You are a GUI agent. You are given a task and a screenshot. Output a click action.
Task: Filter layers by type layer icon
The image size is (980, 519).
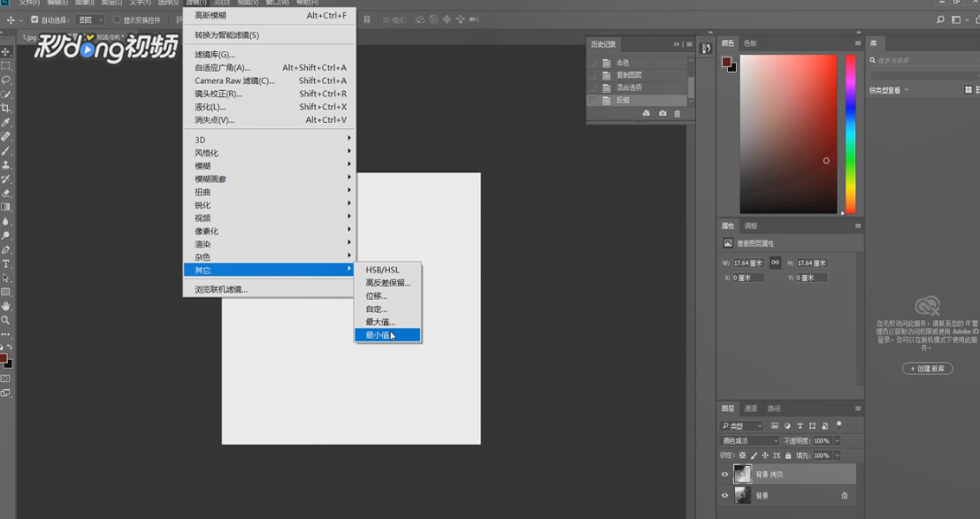[800, 426]
